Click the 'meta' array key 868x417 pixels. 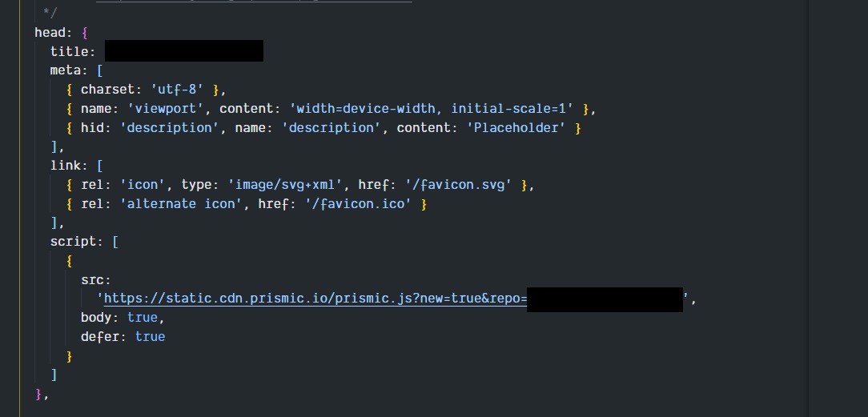tap(66, 70)
